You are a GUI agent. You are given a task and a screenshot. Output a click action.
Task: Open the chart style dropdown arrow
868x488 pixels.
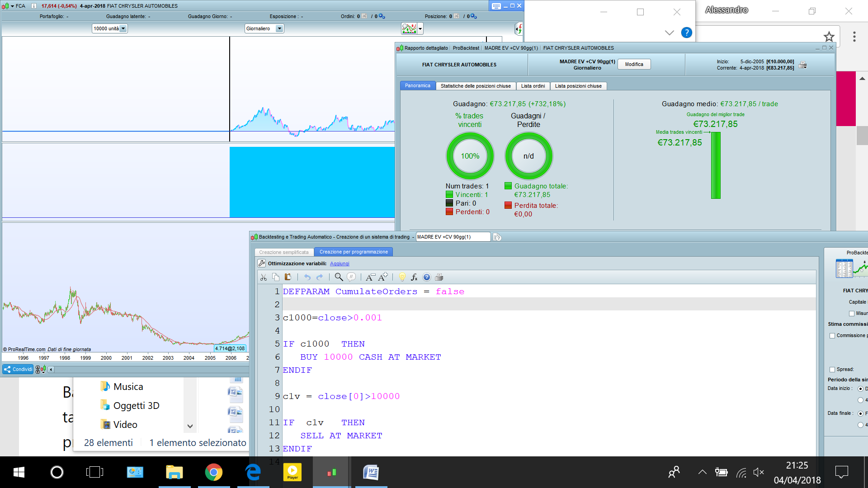tap(420, 29)
